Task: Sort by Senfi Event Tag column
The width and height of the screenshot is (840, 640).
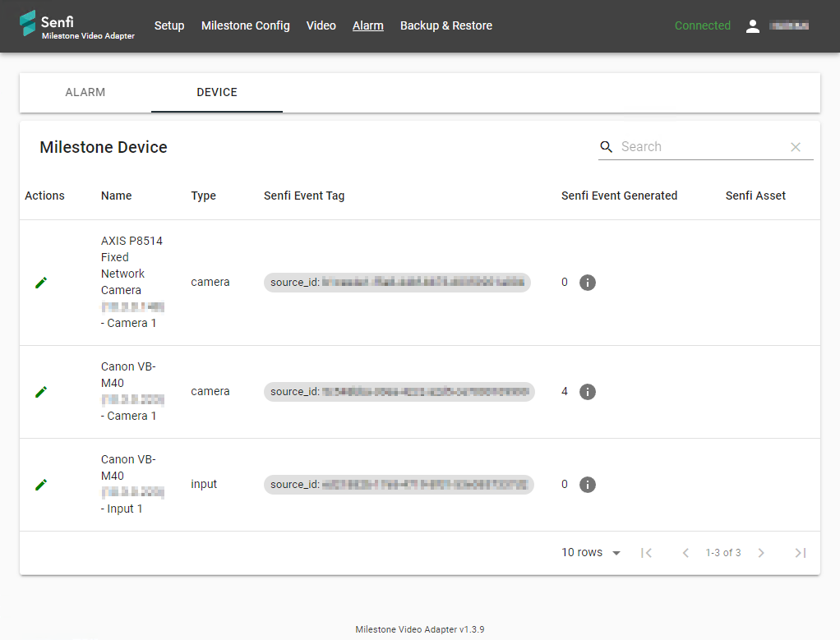Action: (304, 196)
